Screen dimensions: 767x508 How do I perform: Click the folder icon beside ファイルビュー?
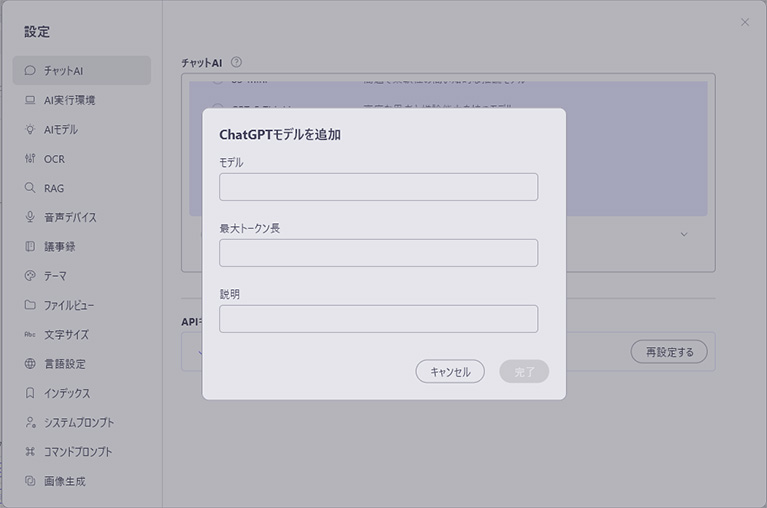[30, 305]
